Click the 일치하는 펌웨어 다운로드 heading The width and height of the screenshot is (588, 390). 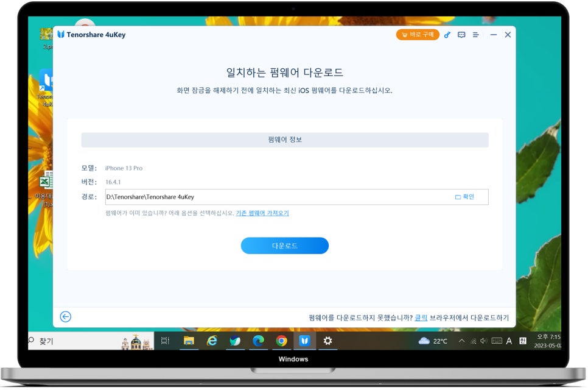(285, 72)
